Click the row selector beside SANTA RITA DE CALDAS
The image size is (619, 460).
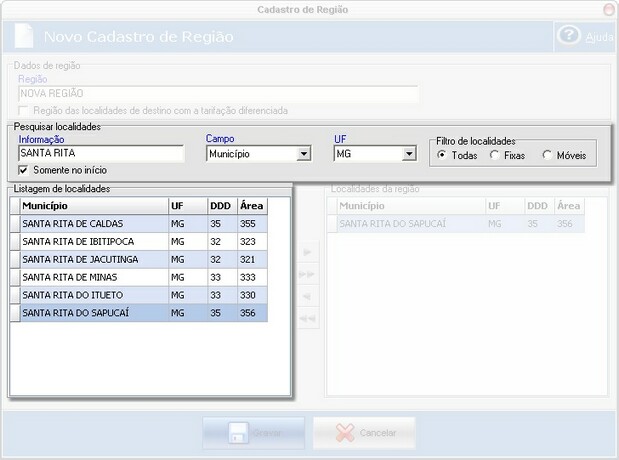15,223
